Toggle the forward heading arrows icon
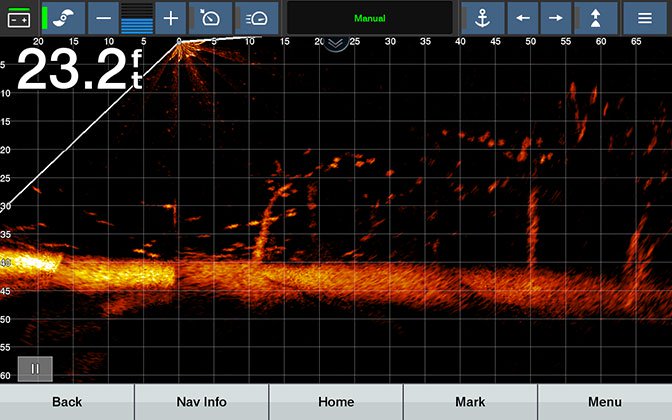Viewport: 672px width, 420px height. coord(596,18)
